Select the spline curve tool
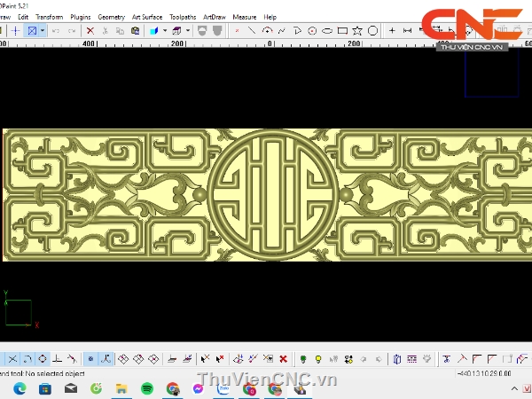 [x=297, y=31]
